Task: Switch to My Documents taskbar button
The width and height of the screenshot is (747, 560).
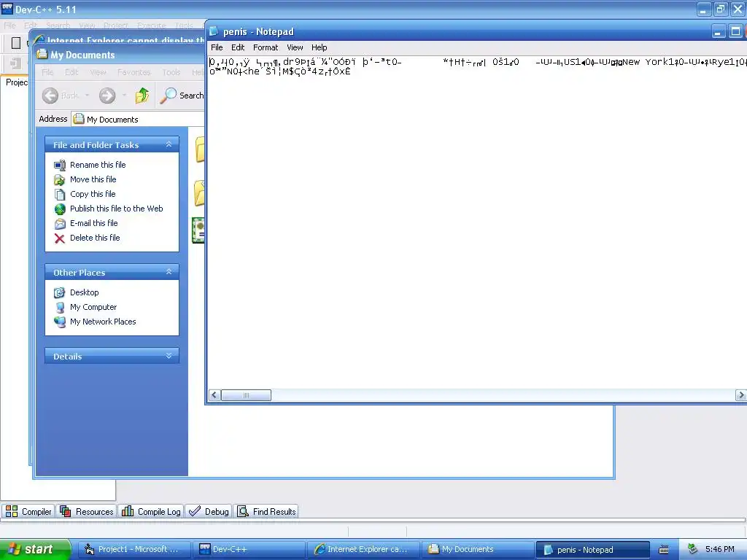Action: click(x=477, y=549)
